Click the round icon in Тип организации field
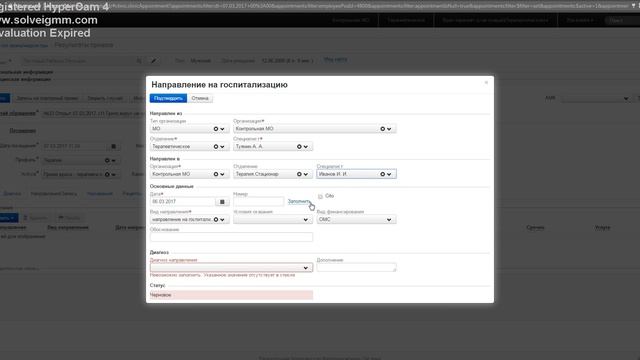 (x=216, y=129)
